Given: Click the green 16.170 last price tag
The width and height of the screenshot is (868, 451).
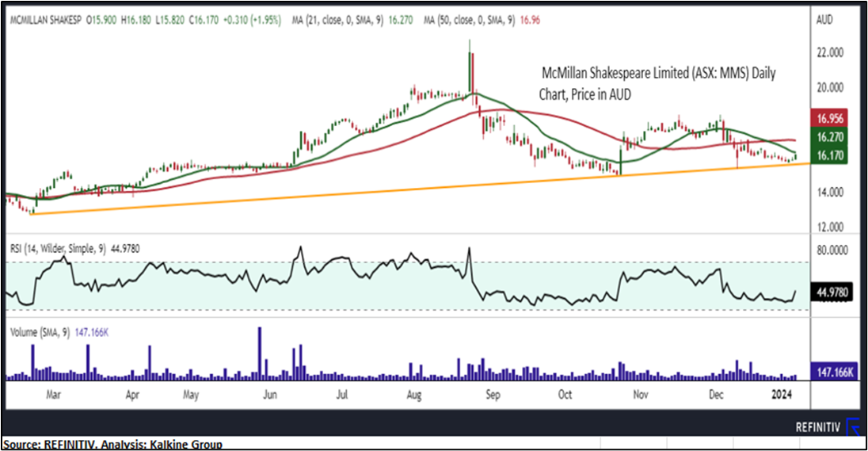Looking at the screenshot, I should click(830, 155).
